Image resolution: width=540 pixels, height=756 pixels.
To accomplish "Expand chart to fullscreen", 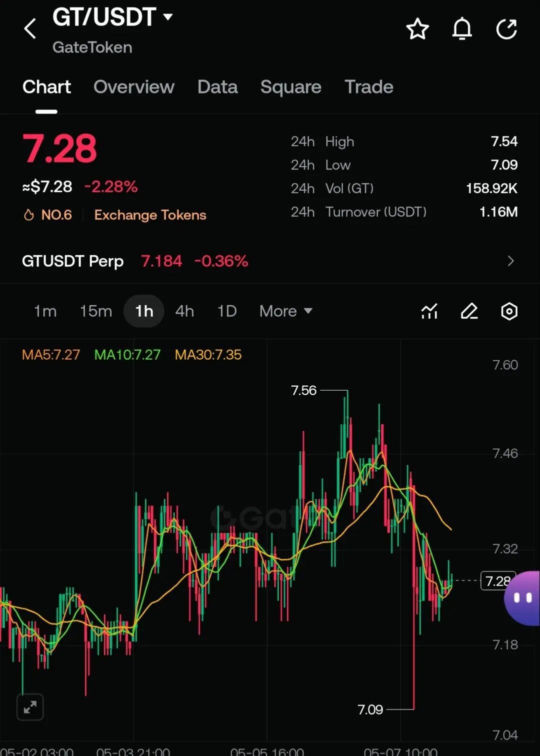I will click(30, 707).
